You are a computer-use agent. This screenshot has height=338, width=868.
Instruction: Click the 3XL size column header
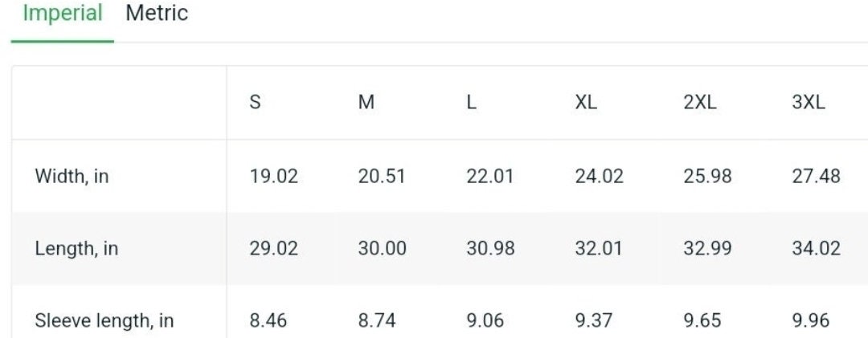(809, 102)
